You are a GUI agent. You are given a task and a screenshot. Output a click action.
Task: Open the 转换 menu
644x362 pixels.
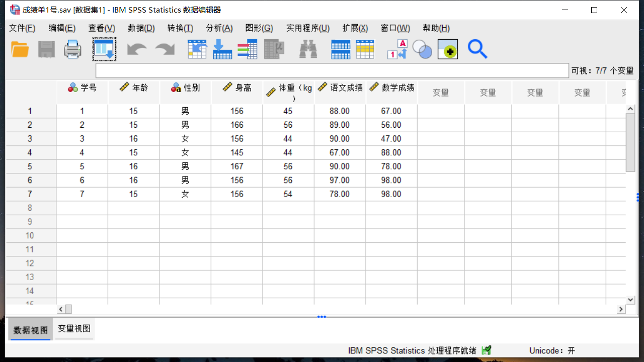(180, 28)
